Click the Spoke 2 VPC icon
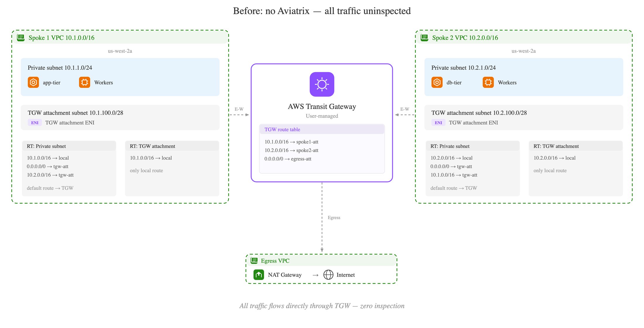 [x=424, y=37]
